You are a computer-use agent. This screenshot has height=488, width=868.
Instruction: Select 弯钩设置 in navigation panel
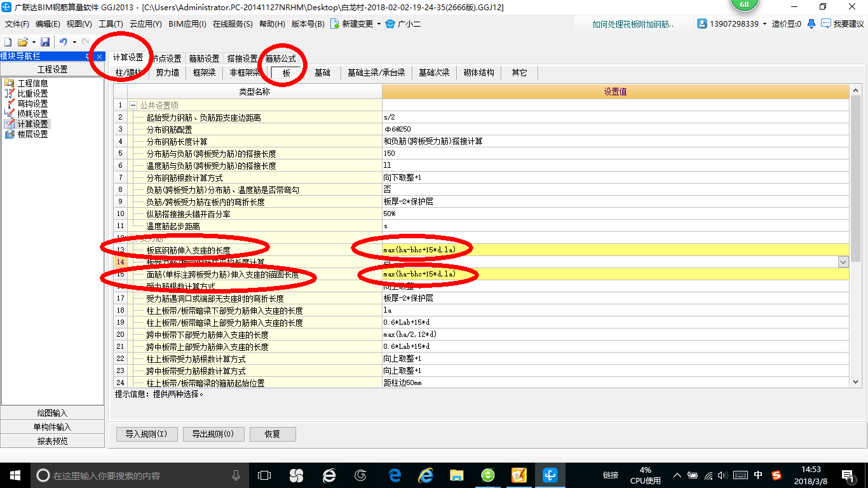tap(32, 104)
